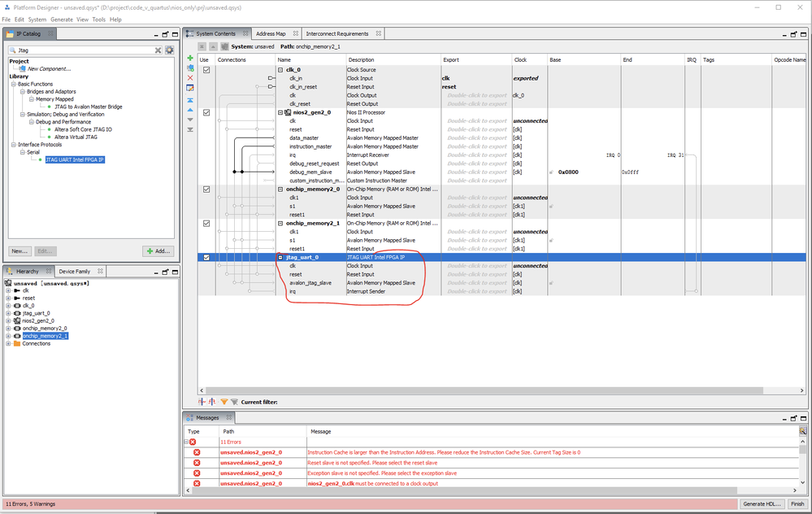Image resolution: width=812 pixels, height=514 pixels.
Task: Click the orange filter funnel icon
Action: click(224, 402)
